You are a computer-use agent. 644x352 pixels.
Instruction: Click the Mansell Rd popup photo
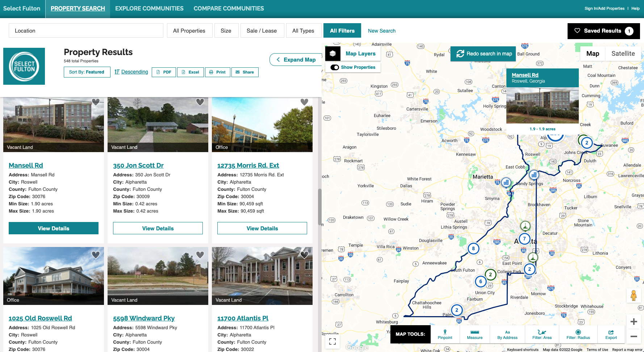(x=542, y=105)
